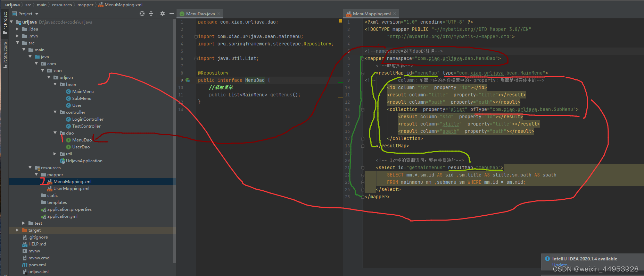
Task: Click the resultMap "menuMap" attribute in select
Action: (x=474, y=167)
